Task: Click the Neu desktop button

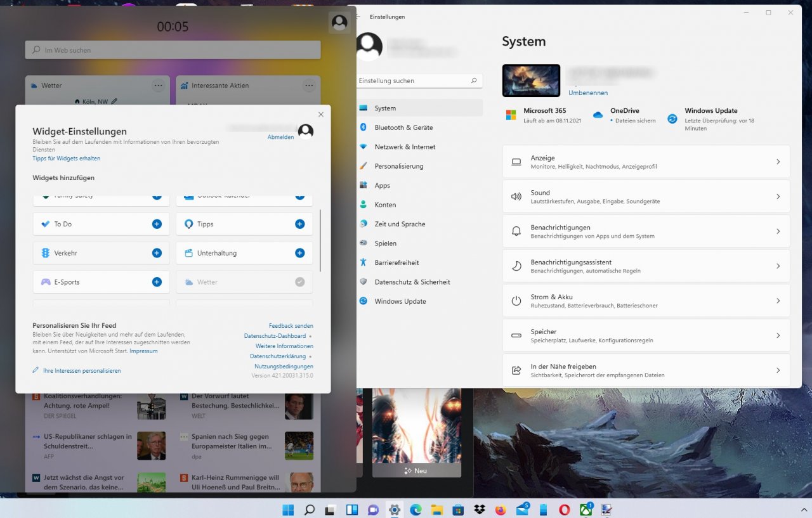Action: (416, 470)
